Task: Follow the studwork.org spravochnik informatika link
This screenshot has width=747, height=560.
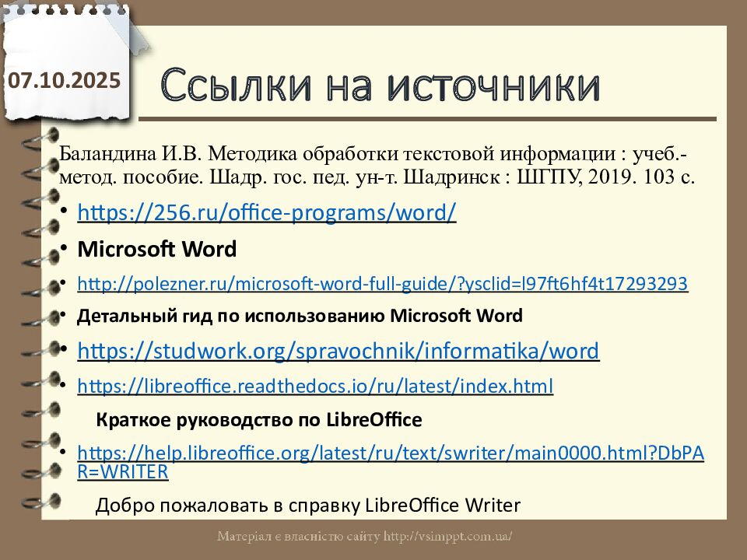Action: tap(338, 351)
